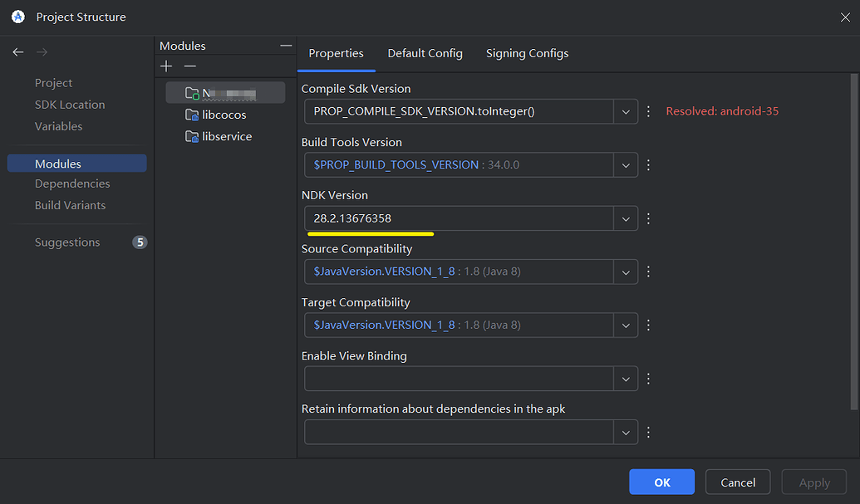Expand the Compile Sdk Version dropdown
The image size is (860, 504).
click(626, 110)
